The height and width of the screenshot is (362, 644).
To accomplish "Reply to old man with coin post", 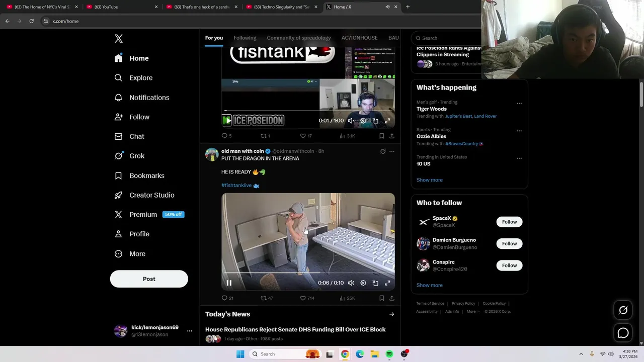I will [x=227, y=298].
